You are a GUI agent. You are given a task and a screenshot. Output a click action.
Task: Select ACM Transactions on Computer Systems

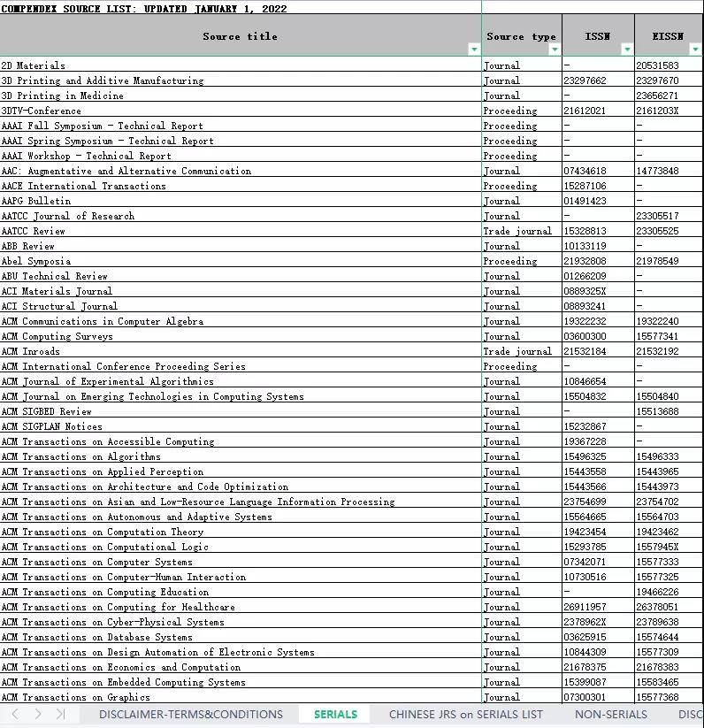click(x=241, y=562)
